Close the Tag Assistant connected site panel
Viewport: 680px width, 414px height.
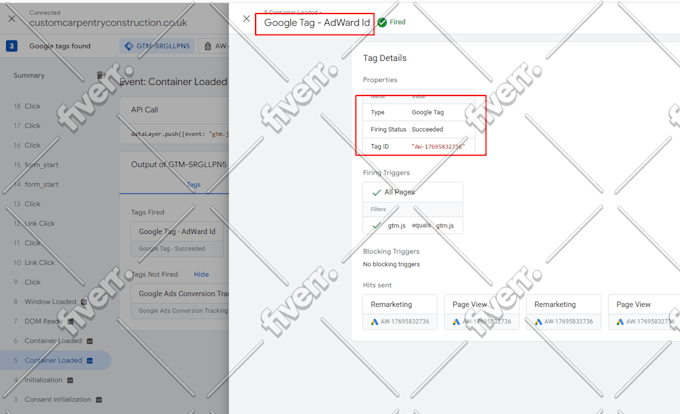coord(12,19)
